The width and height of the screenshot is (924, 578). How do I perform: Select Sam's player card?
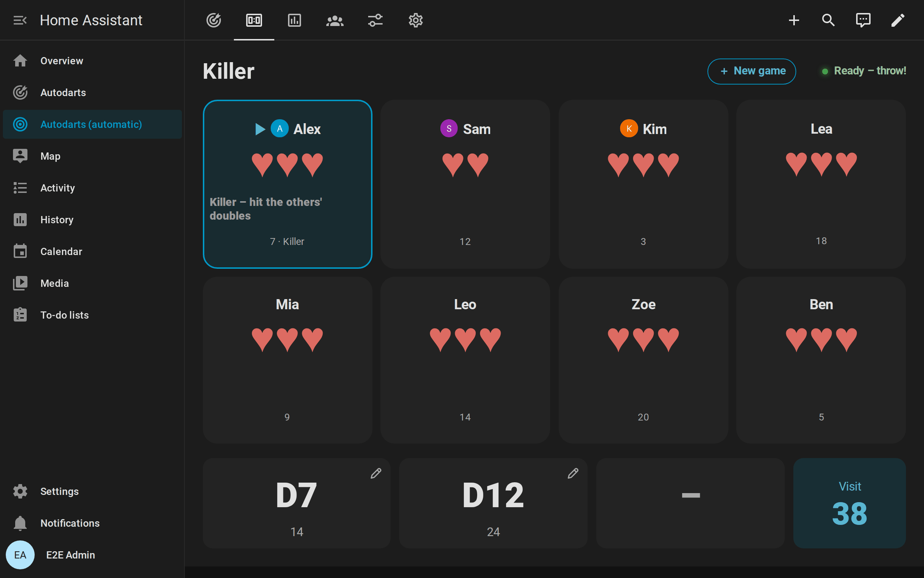point(465,184)
